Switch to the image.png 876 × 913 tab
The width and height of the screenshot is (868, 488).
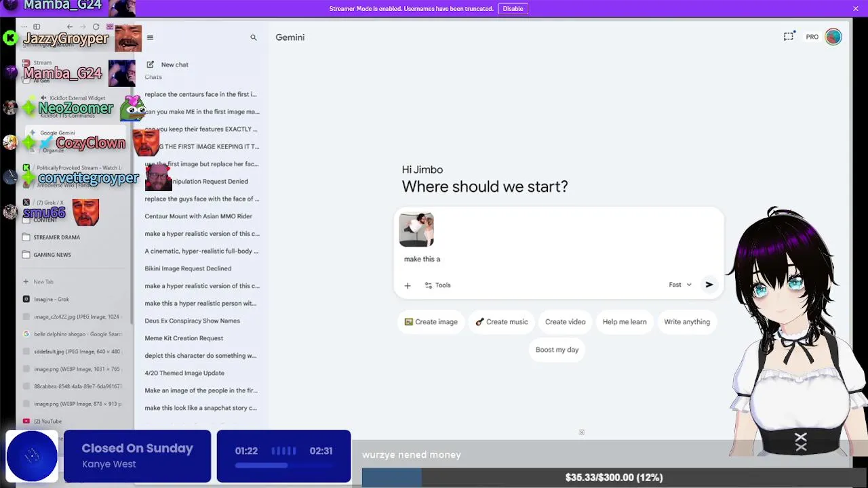point(72,404)
